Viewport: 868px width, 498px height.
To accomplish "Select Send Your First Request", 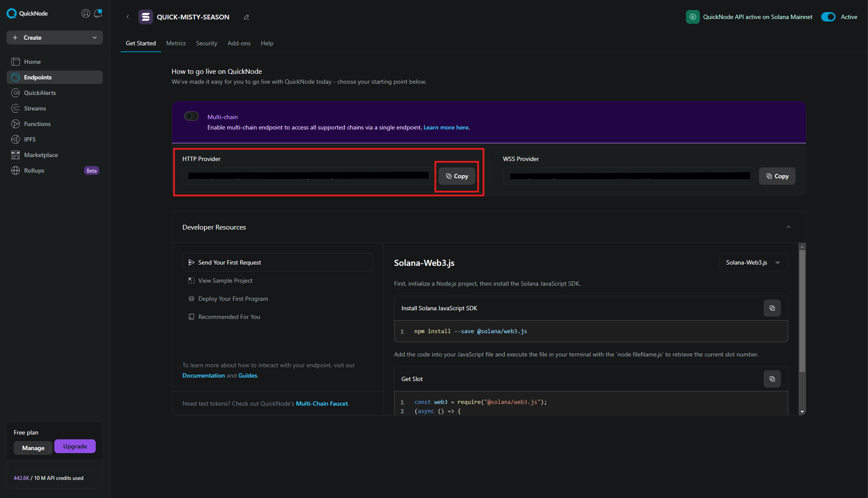I will click(x=278, y=262).
